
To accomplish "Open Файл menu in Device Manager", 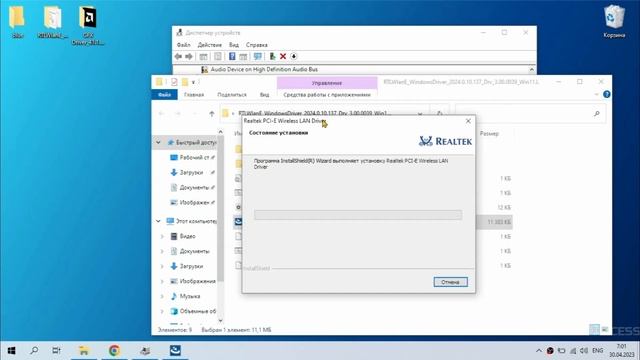I will point(184,45).
